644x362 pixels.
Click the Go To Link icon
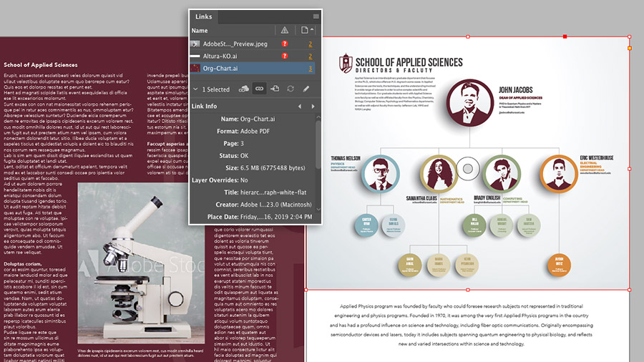click(x=275, y=89)
